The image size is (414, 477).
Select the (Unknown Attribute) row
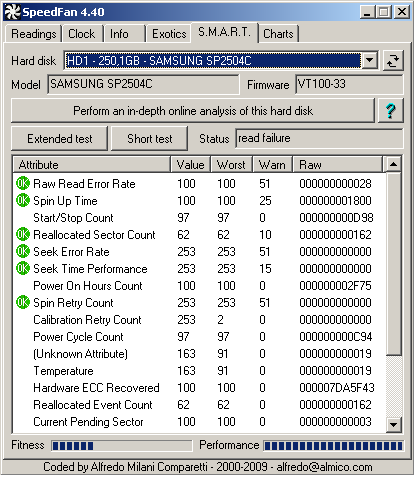coord(199,354)
